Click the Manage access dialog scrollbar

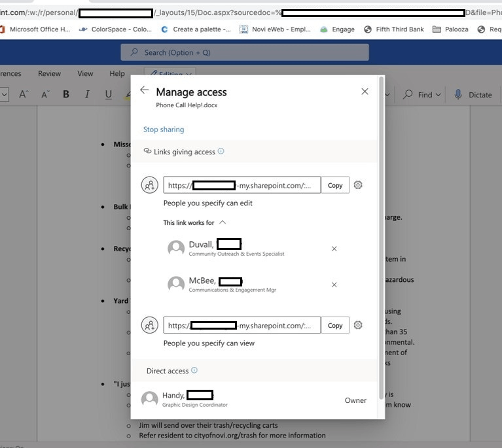[381, 237]
